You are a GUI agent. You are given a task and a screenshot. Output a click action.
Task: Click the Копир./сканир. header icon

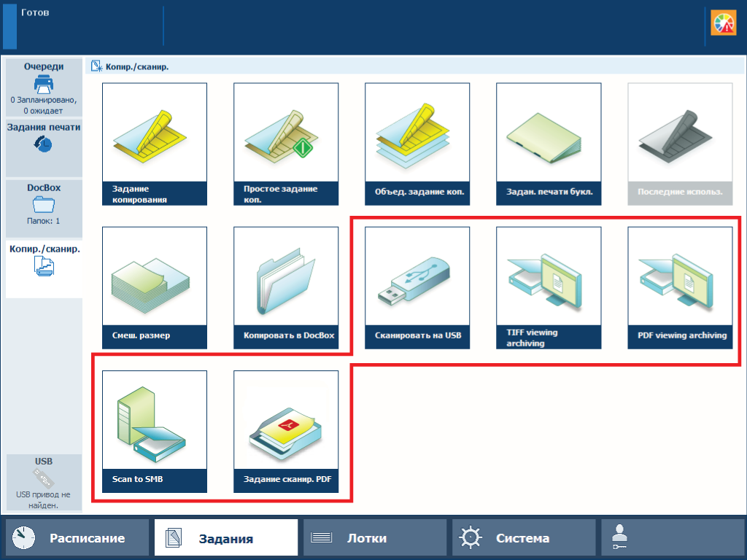point(97,66)
